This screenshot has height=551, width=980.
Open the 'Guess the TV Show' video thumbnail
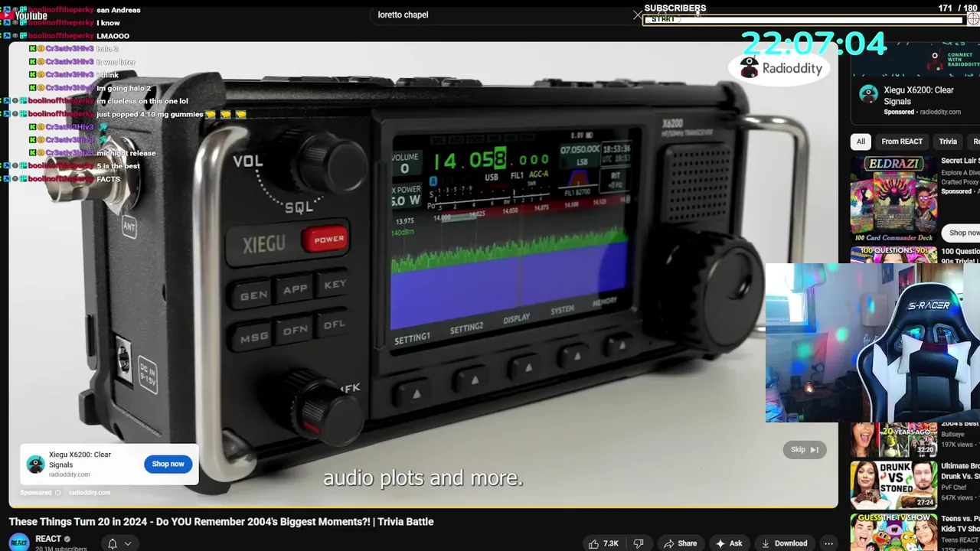click(x=893, y=533)
